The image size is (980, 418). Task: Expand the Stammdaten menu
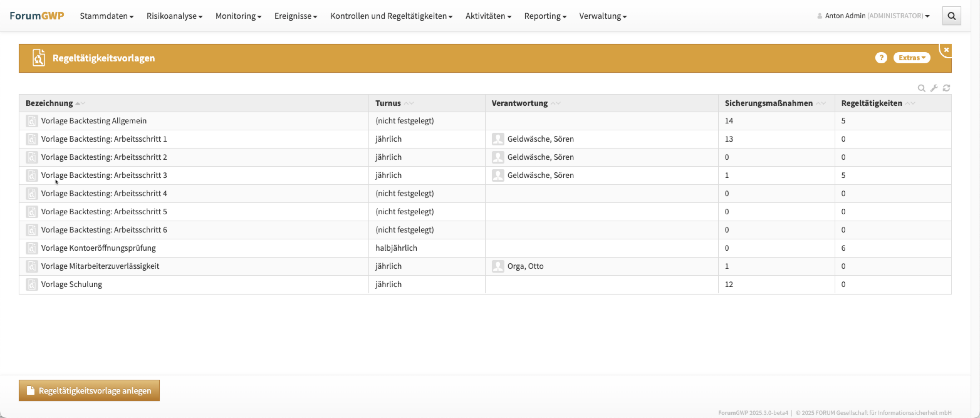(x=107, y=16)
